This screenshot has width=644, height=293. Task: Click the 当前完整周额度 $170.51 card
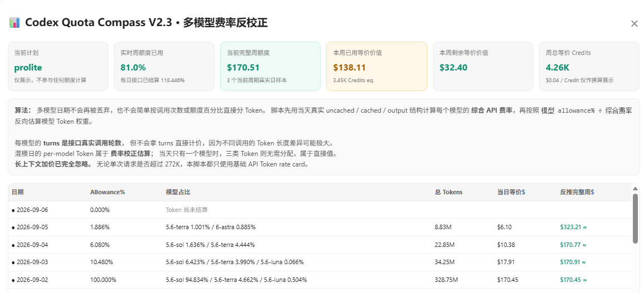coord(270,66)
